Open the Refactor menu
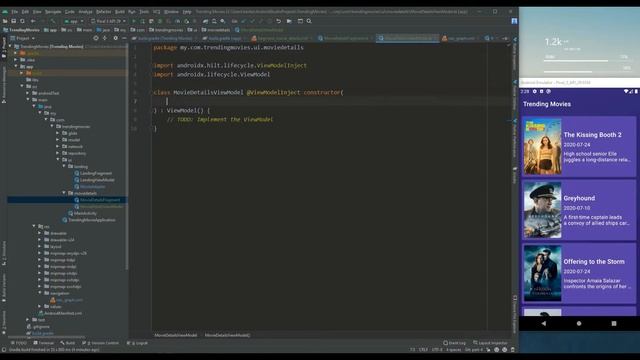 click(104, 12)
